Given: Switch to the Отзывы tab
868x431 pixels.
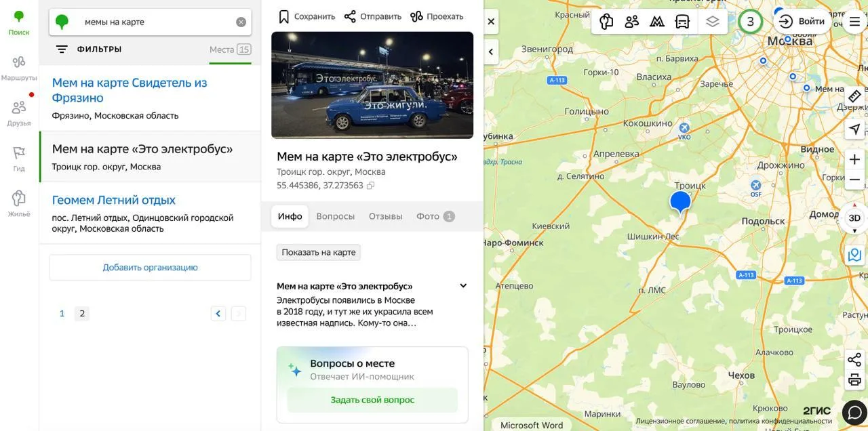Looking at the screenshot, I should [386, 216].
